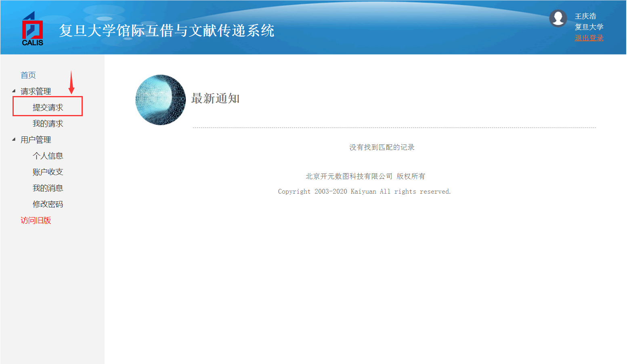This screenshot has height=364, width=627.
Task: Click the CALIS logo in the header
Action: (x=32, y=29)
